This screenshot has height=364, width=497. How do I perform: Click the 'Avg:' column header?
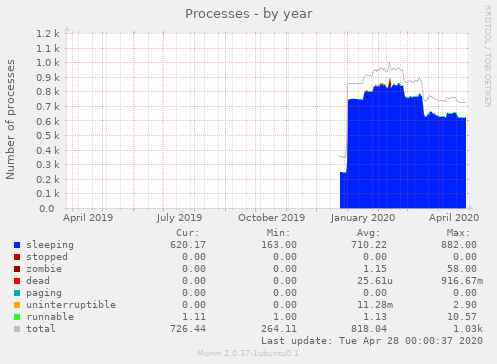click(369, 233)
